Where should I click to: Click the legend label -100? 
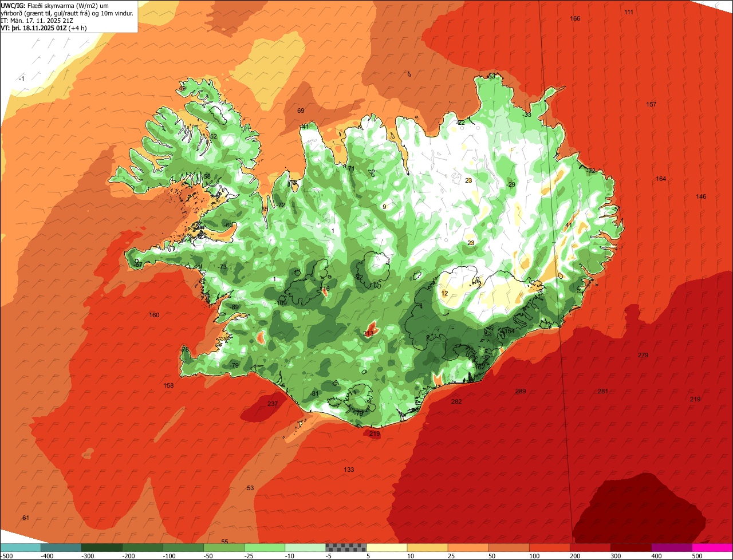(x=169, y=556)
